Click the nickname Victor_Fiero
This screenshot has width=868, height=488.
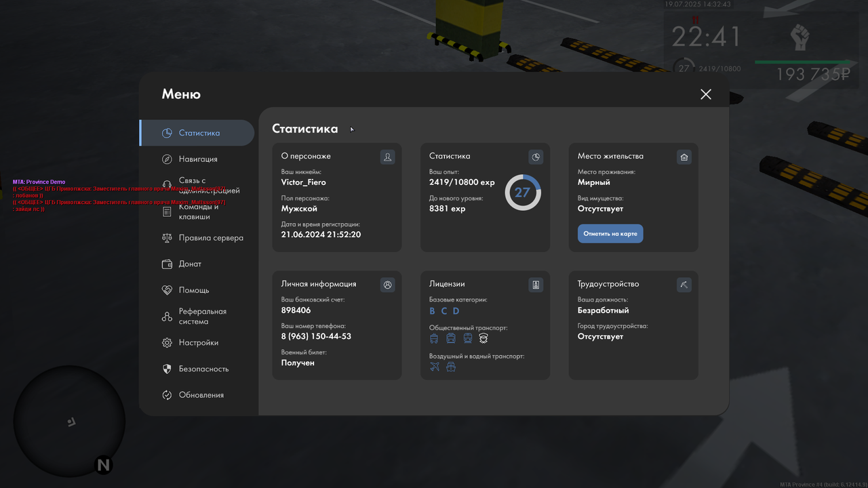coord(304,182)
